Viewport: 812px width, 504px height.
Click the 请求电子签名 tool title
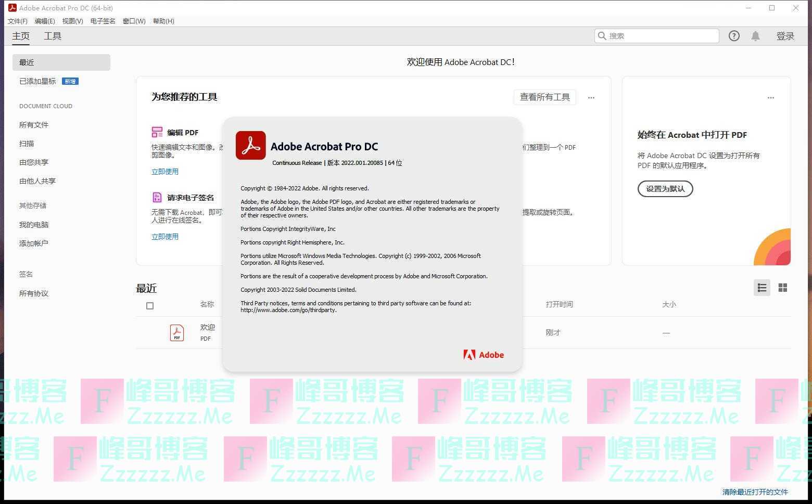click(x=191, y=198)
